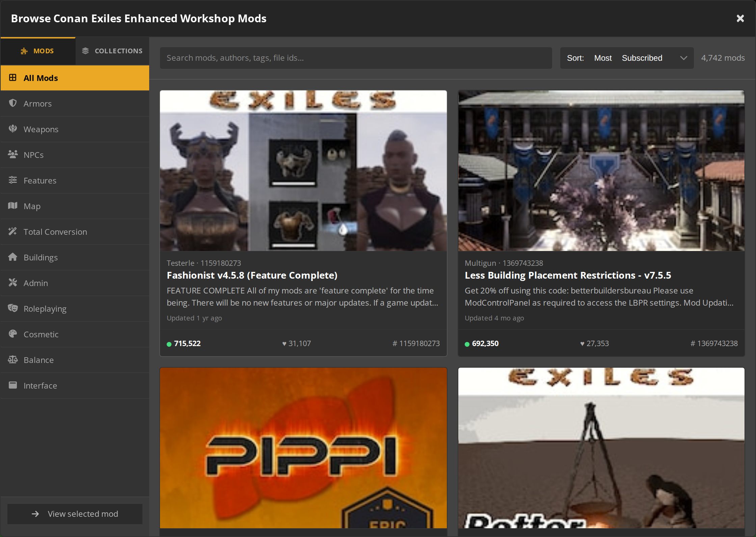Click the Admin tools icon

point(13,283)
